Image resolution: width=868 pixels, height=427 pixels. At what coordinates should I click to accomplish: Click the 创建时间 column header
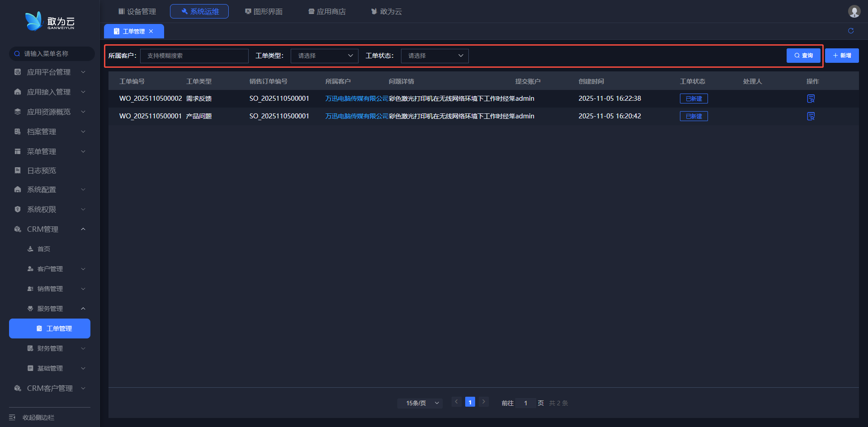coord(591,81)
